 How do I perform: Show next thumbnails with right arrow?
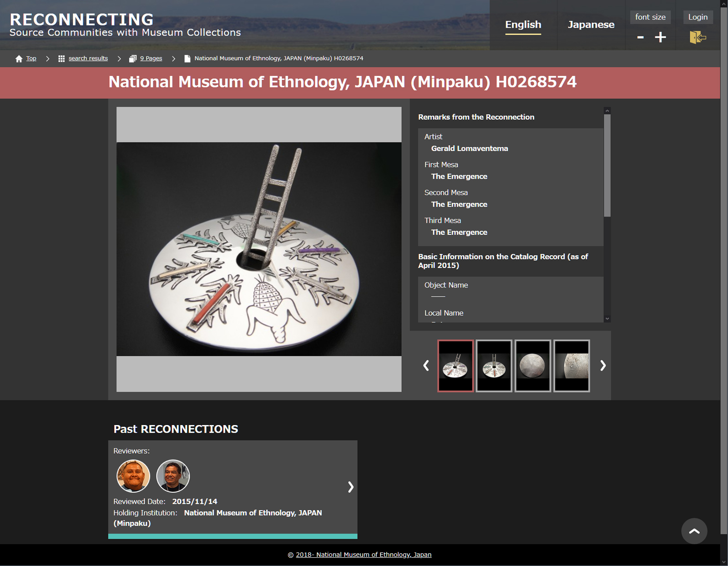coord(603,365)
